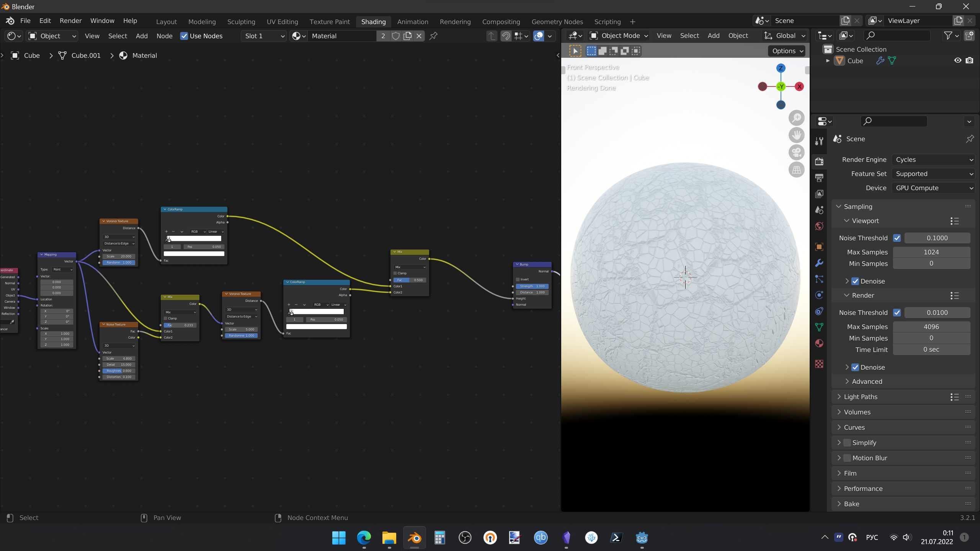Hide Cube in viewport with eye icon

[x=957, y=60]
